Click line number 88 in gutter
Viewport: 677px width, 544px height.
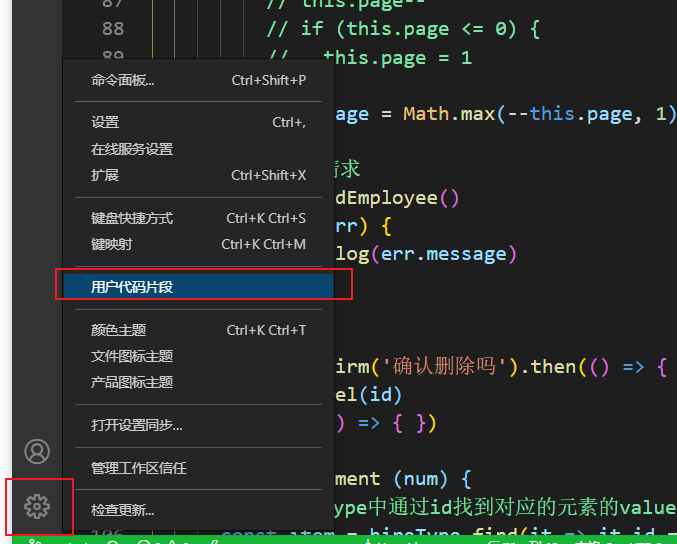tap(113, 29)
